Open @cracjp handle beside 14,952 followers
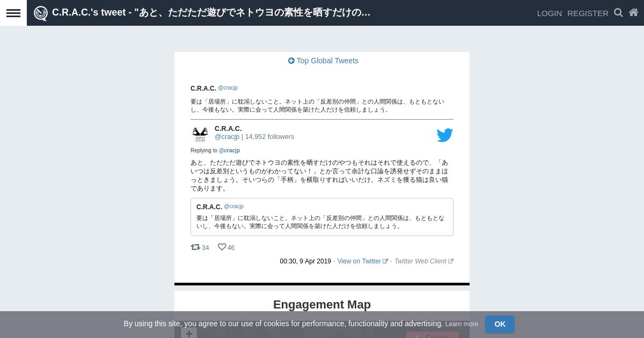This screenshot has width=644, height=338. [227, 137]
